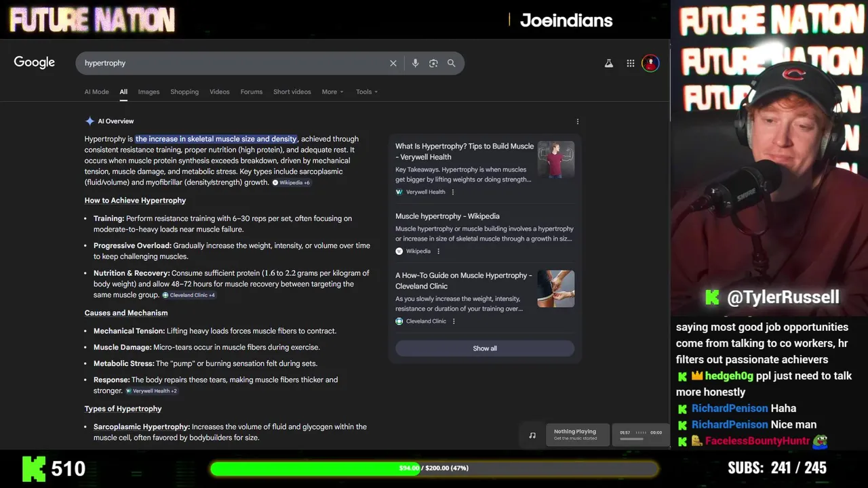Viewport: 868px width, 488px height.
Task: Click the SUBS 241 / 245 counter
Action: tap(777, 468)
